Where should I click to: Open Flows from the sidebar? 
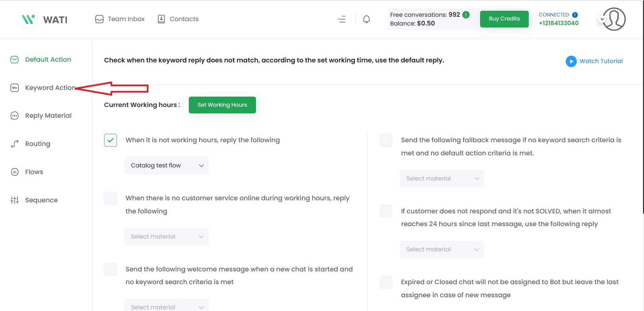point(34,172)
